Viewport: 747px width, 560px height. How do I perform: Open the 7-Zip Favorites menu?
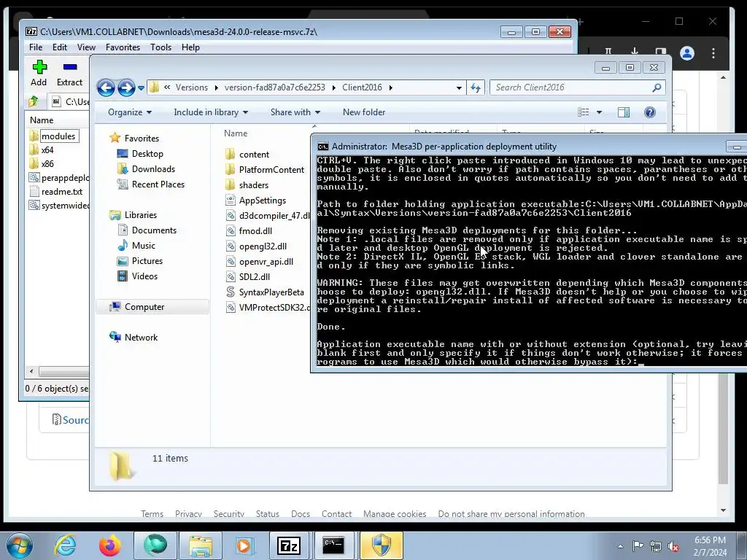point(123,47)
